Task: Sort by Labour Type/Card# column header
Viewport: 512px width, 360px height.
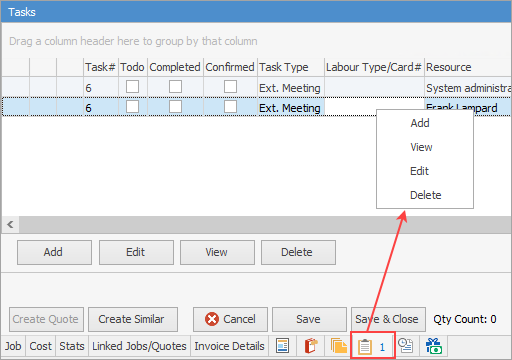Action: [375, 67]
